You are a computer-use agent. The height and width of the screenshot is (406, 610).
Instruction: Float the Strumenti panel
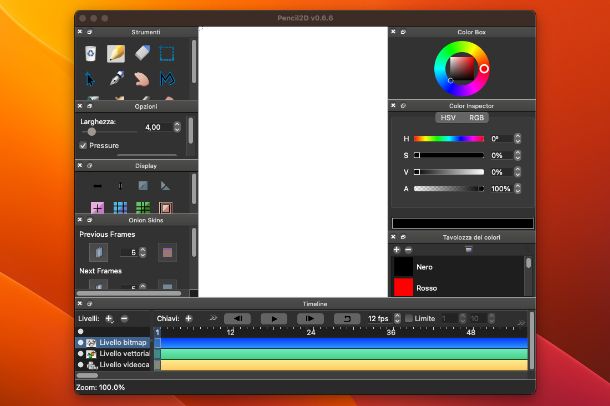[x=89, y=32]
